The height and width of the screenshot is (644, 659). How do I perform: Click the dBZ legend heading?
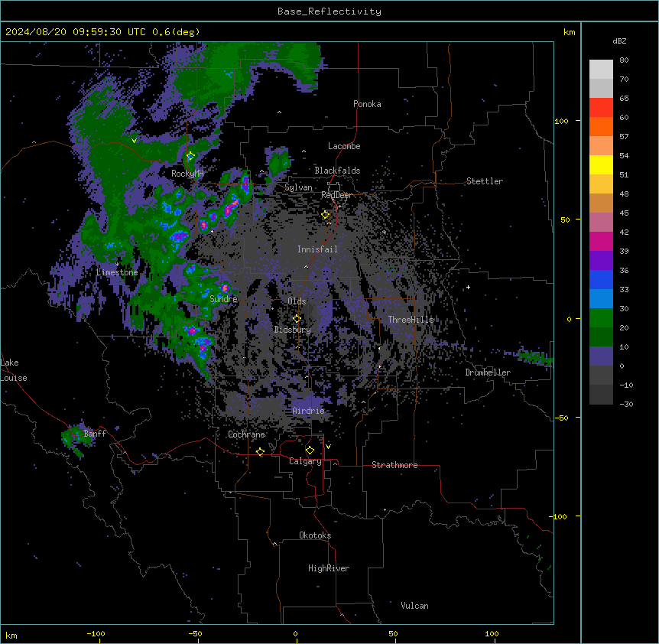click(x=619, y=41)
